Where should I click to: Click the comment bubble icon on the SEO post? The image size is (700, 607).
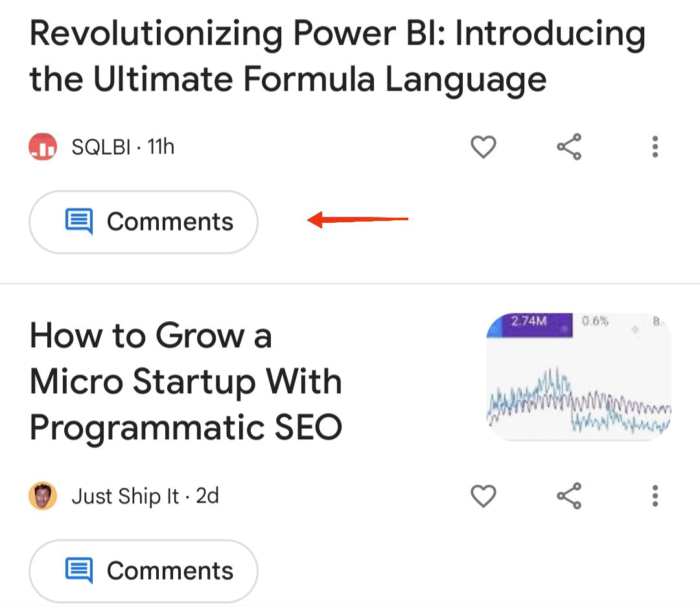78,571
